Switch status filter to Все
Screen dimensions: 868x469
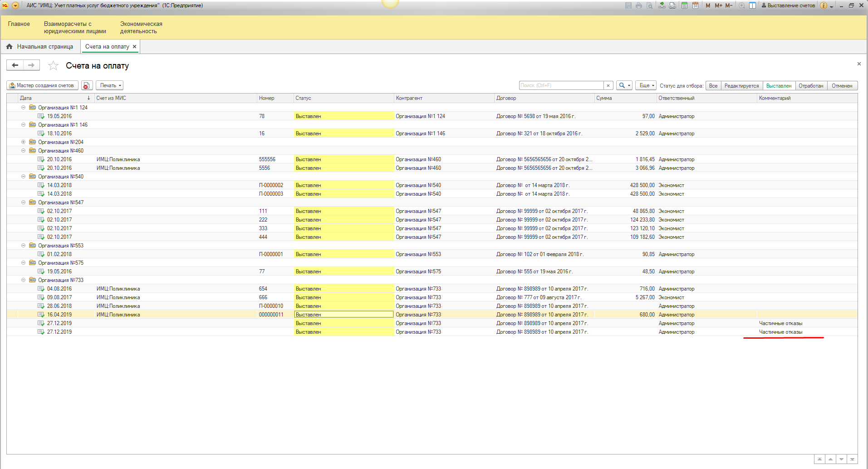click(x=713, y=86)
